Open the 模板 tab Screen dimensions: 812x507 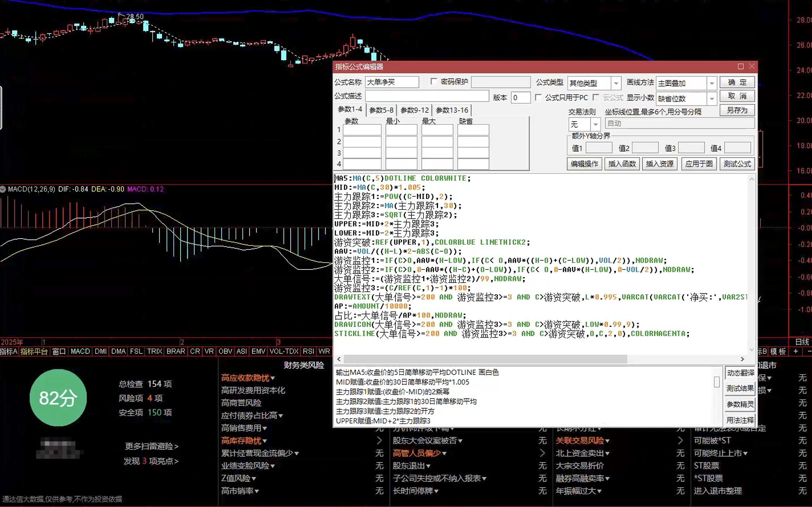(778, 351)
